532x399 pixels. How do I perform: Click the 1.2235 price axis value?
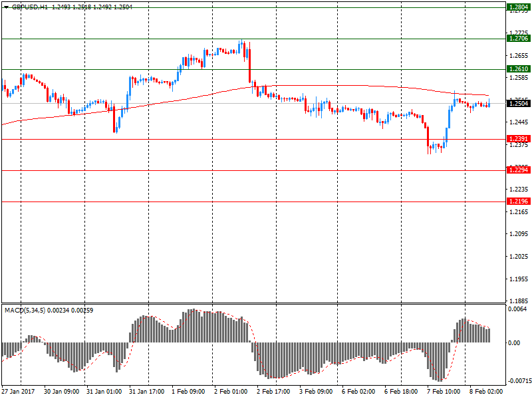(519, 190)
